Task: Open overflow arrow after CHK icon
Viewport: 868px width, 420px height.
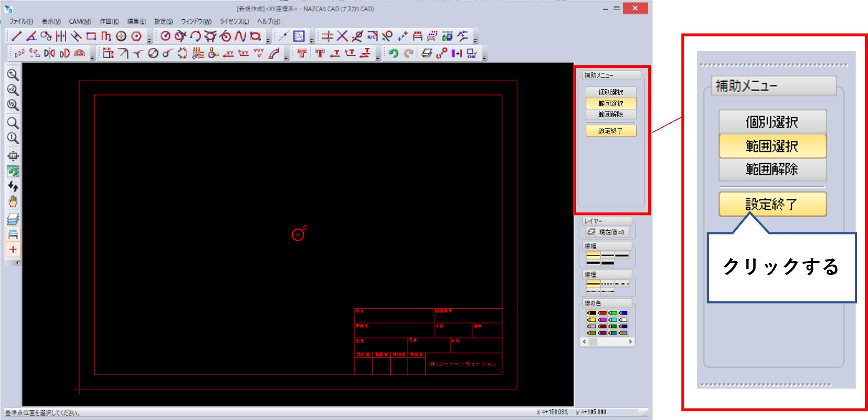Action: (x=484, y=57)
